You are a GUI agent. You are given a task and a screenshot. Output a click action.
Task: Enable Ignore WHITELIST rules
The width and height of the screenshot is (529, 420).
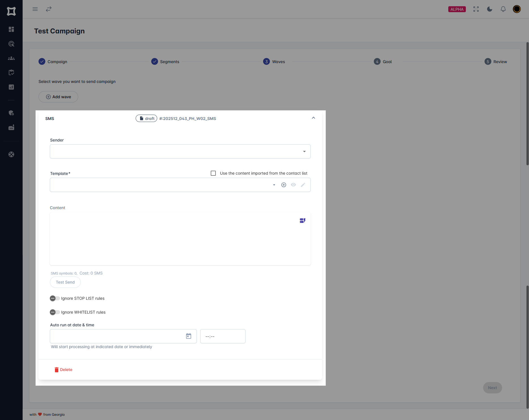click(x=55, y=312)
